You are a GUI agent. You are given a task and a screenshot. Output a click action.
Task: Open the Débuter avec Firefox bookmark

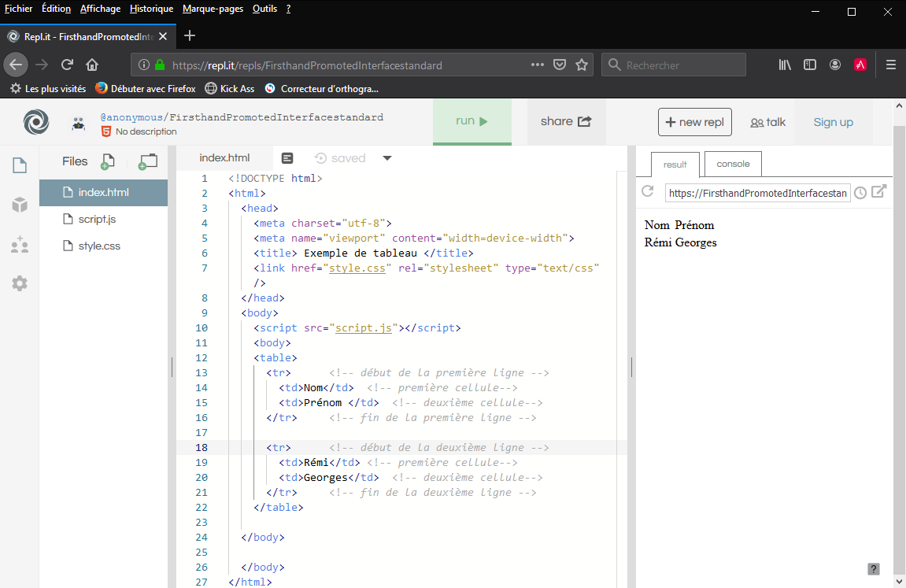146,88
